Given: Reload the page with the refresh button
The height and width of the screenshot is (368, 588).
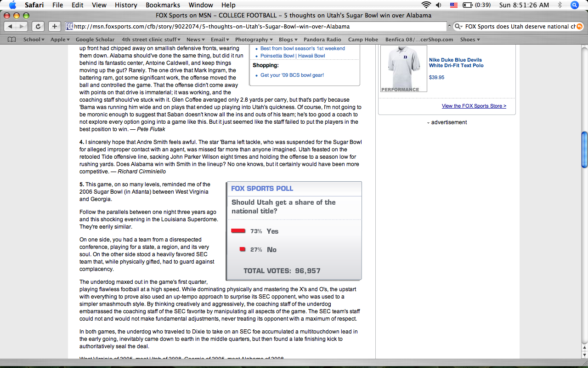Looking at the screenshot, I should (39, 26).
